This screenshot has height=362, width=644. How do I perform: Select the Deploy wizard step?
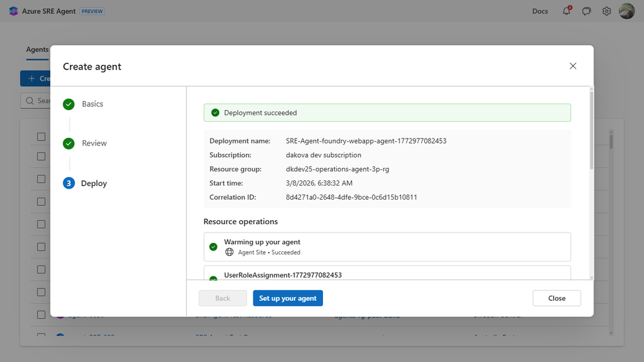click(x=93, y=183)
